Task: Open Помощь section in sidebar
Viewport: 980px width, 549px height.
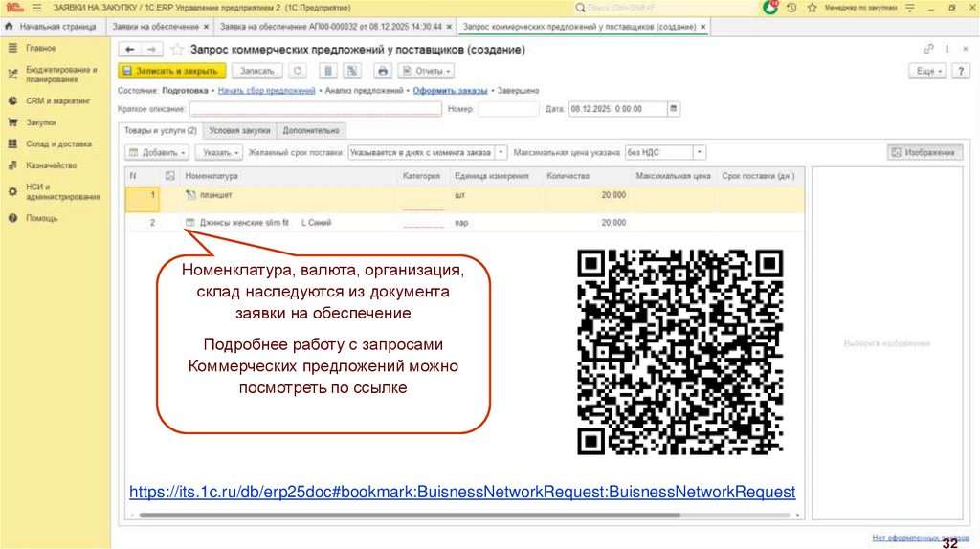Action: [x=41, y=219]
